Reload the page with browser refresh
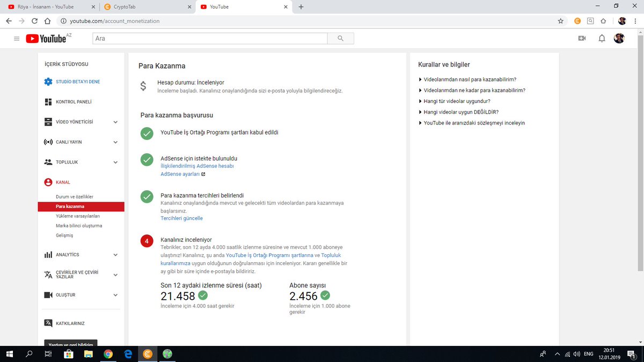 point(35,21)
